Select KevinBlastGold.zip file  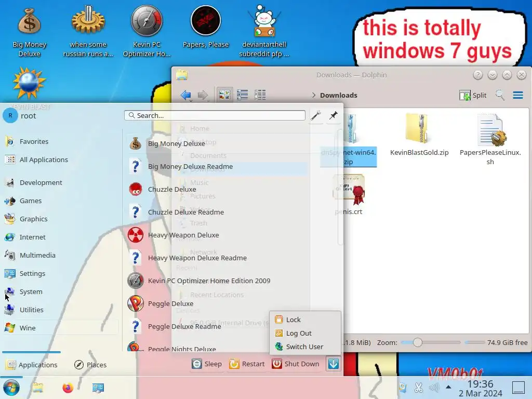pyautogui.click(x=419, y=135)
